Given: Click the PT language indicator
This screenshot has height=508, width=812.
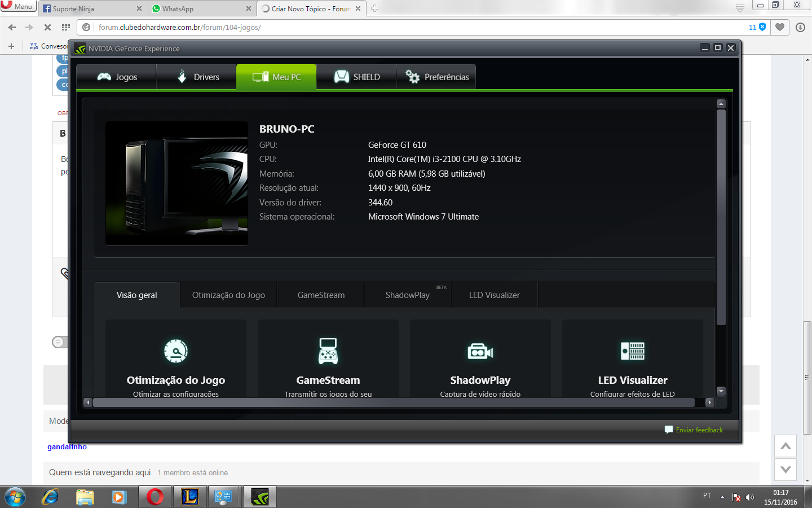Looking at the screenshot, I should (x=707, y=496).
